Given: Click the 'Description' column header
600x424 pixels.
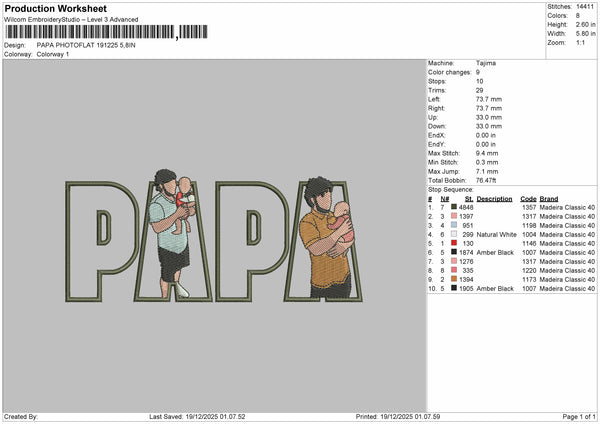Looking at the screenshot, I should tap(494, 199).
